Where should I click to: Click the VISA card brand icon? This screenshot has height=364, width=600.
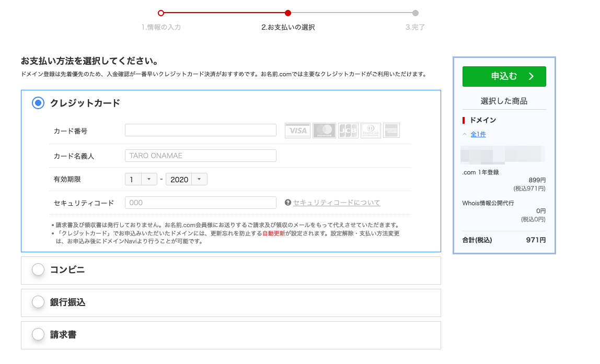point(297,130)
